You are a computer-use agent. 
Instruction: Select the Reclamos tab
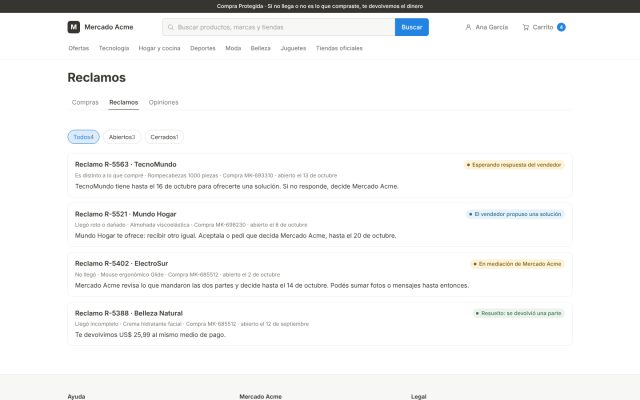tap(124, 102)
